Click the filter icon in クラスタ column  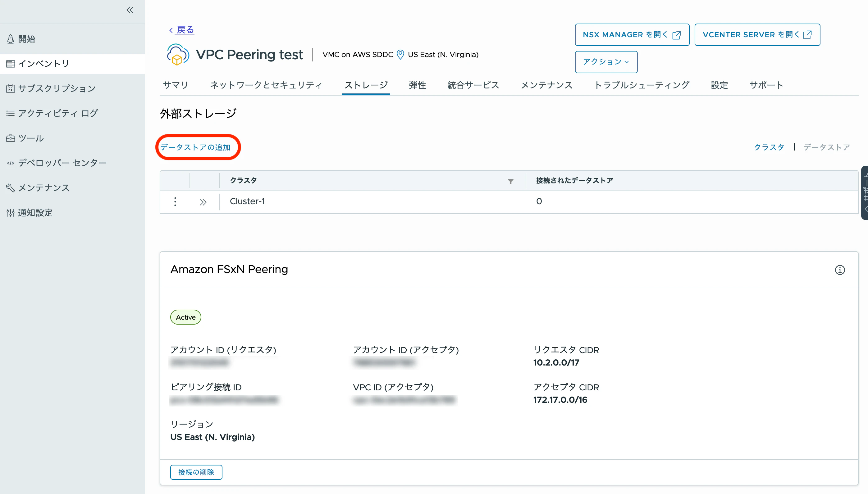tap(510, 182)
